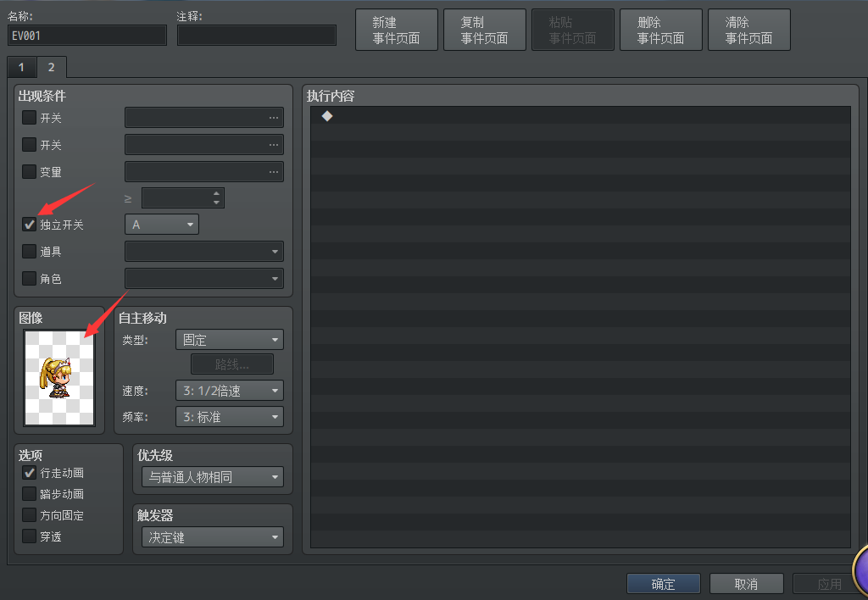Check 踏步动画 option
The image size is (868, 600).
[x=29, y=494]
